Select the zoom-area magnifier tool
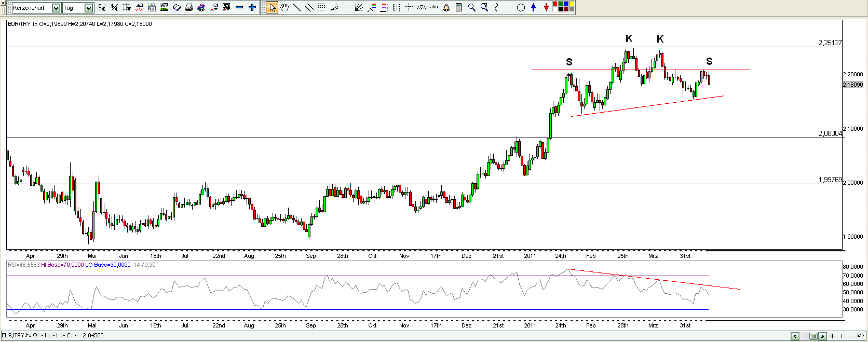This screenshot has width=868, height=342. pos(484,7)
